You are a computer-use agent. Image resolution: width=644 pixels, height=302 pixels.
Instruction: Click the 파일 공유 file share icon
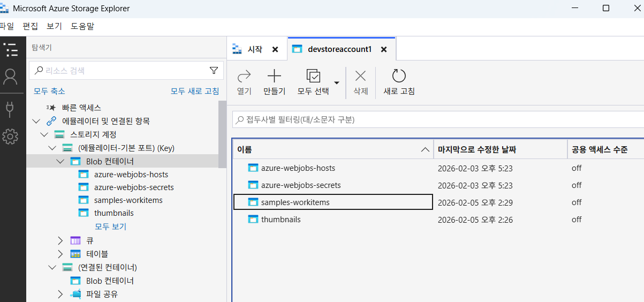click(75, 294)
